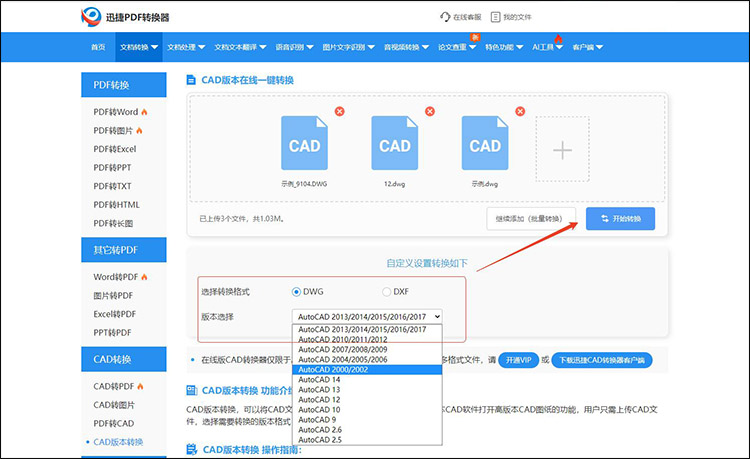This screenshot has width=750, height=459.
Task: Click the CAD版本在线一键转换 document icon
Action: 191,80
